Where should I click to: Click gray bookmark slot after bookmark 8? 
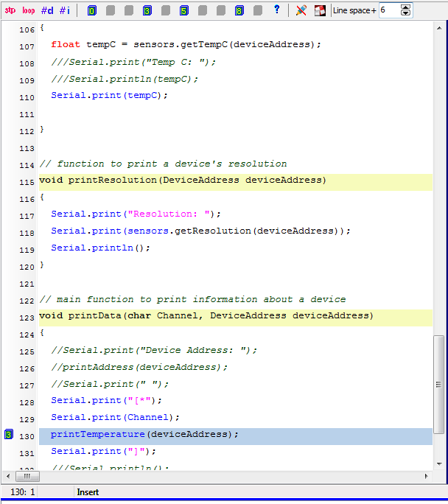258,10
